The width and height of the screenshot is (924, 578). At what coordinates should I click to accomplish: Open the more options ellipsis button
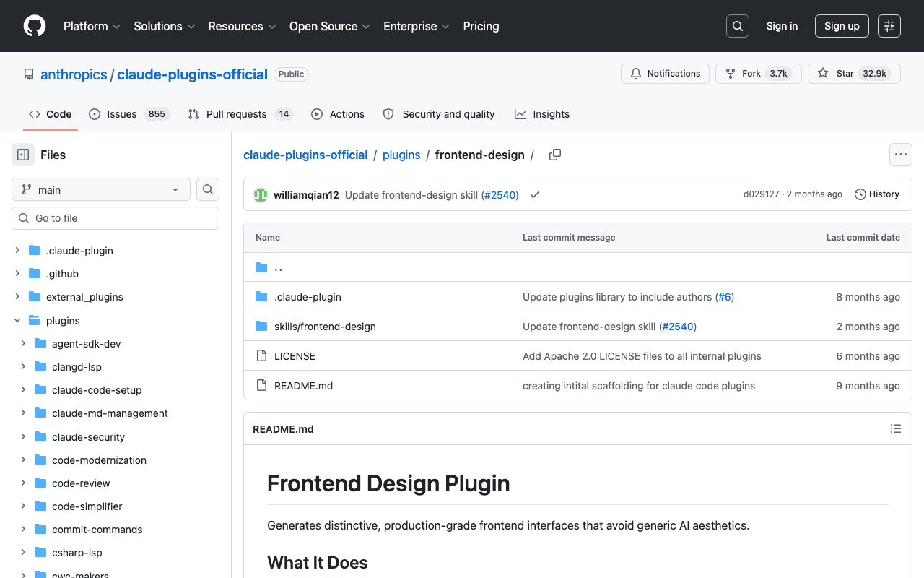coord(900,155)
